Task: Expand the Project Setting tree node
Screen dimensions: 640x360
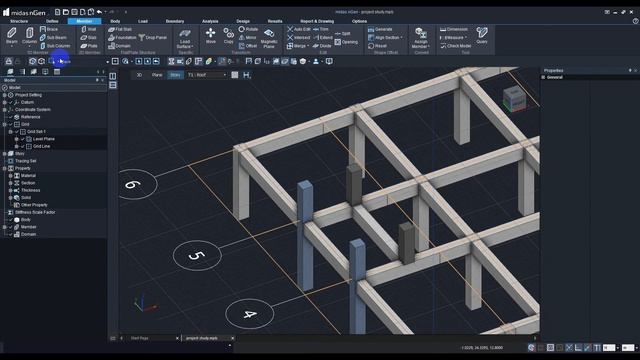Action: coord(5,95)
